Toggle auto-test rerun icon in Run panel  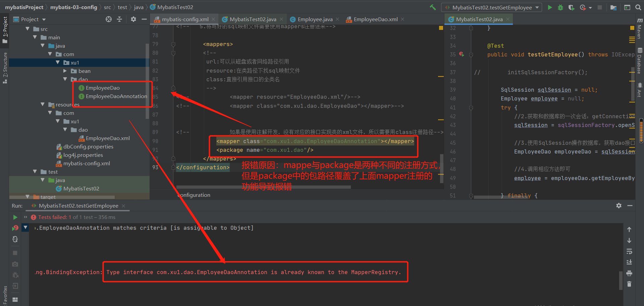(15, 239)
